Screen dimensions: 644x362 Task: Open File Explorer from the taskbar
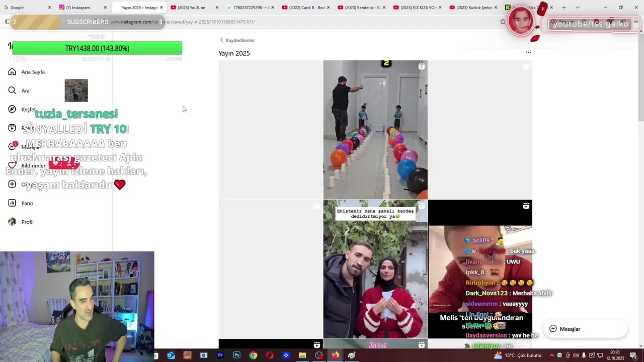coord(302,355)
